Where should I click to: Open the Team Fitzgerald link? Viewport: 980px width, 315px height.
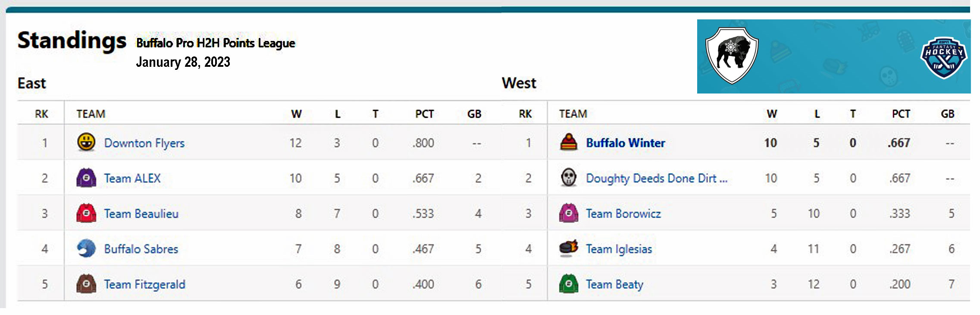click(x=144, y=284)
